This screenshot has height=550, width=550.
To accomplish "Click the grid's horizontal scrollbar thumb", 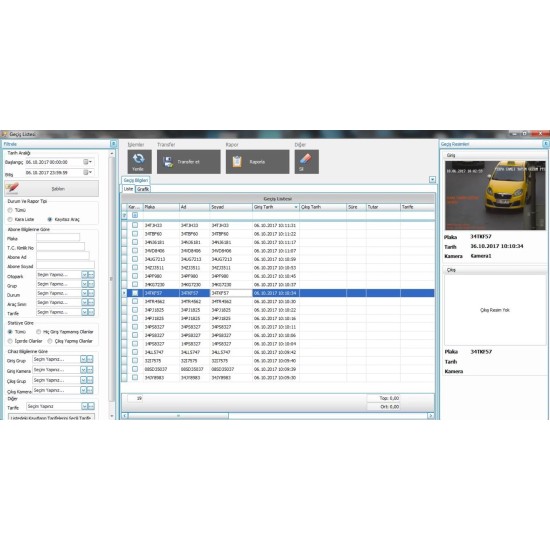I will point(178,416).
